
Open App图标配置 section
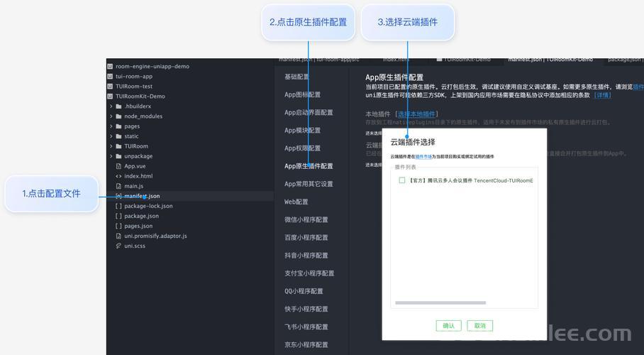[x=302, y=94]
